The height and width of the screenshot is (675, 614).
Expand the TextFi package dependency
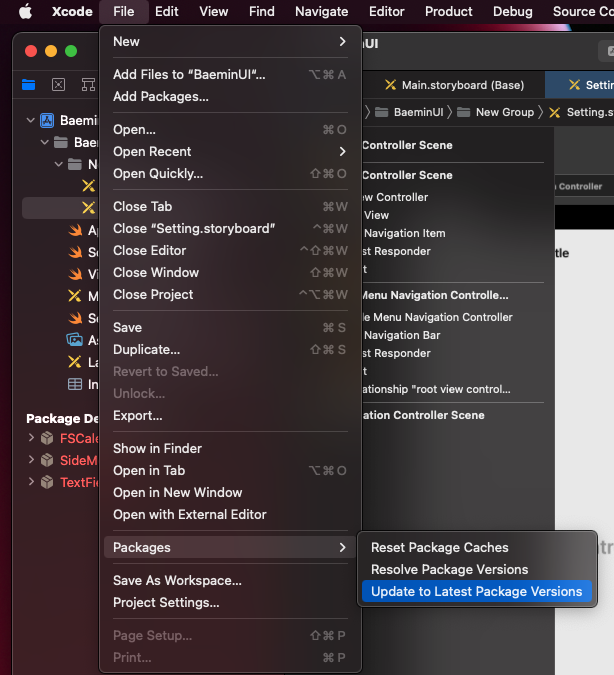[31, 482]
